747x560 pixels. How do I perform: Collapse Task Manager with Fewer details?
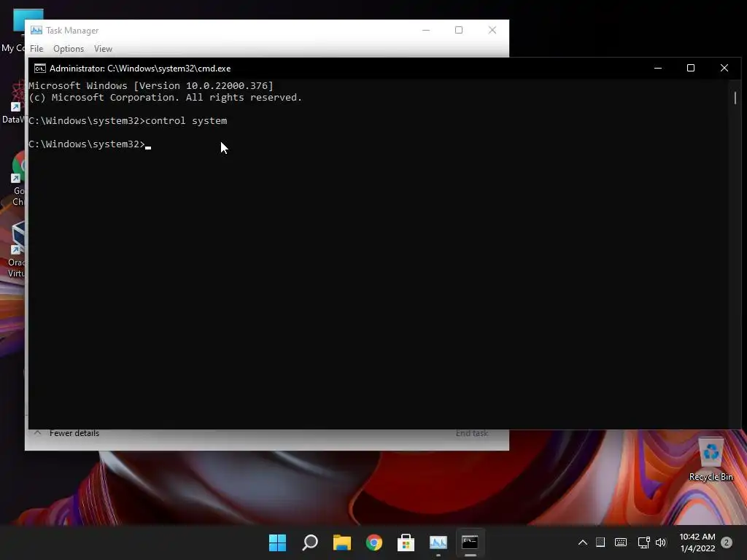pyautogui.click(x=66, y=433)
